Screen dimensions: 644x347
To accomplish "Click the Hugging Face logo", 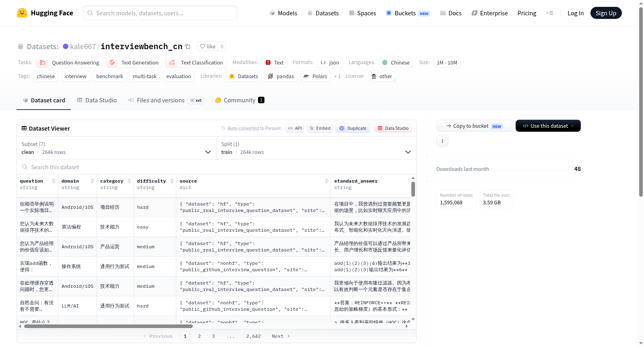I will (x=45, y=13).
